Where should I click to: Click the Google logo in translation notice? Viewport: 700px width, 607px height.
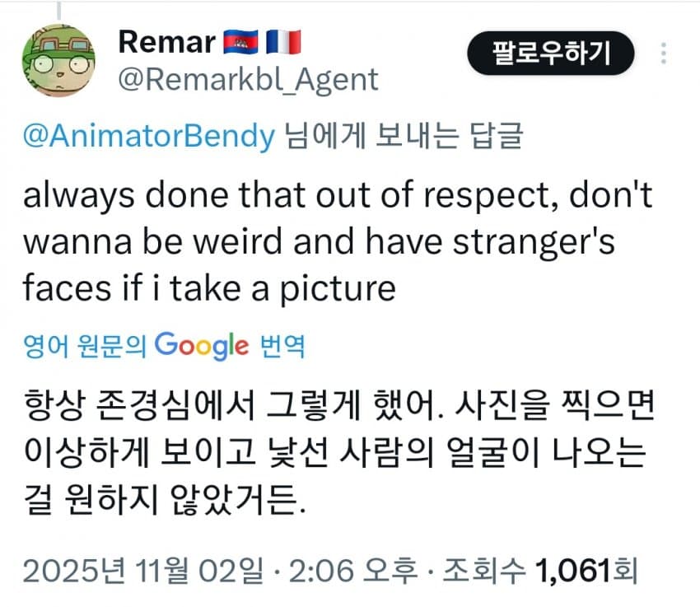(x=201, y=346)
